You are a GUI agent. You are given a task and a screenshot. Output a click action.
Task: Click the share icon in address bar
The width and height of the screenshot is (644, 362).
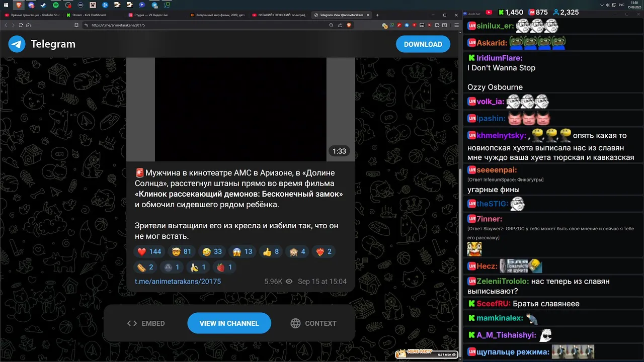(x=340, y=25)
